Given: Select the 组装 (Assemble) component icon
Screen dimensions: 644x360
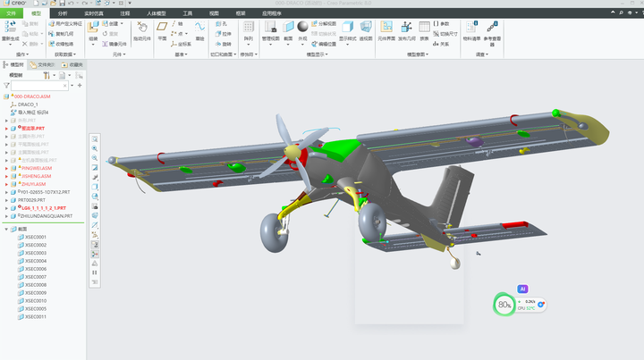Looking at the screenshot, I should [93, 28].
